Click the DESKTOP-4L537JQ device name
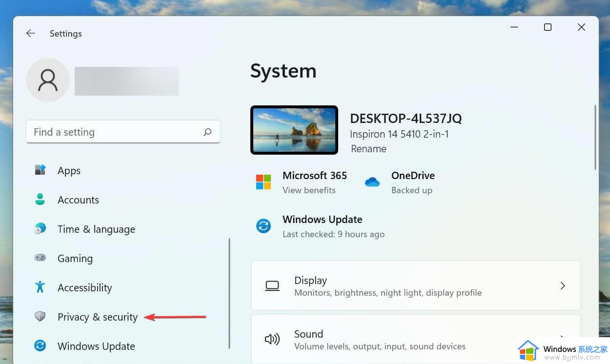610x364 pixels. [x=406, y=119]
